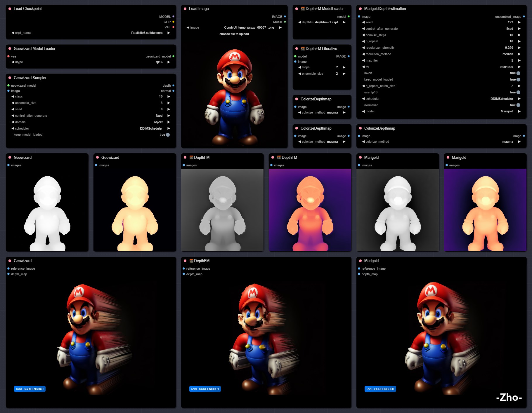532x413 pixels.
Task: Open the domain object dropdown
Action: coord(91,122)
